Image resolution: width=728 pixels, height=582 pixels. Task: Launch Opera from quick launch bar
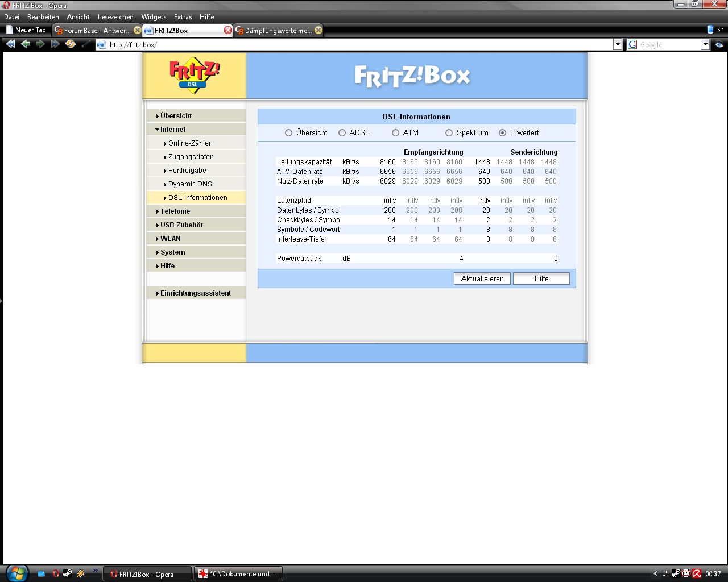tap(55, 574)
